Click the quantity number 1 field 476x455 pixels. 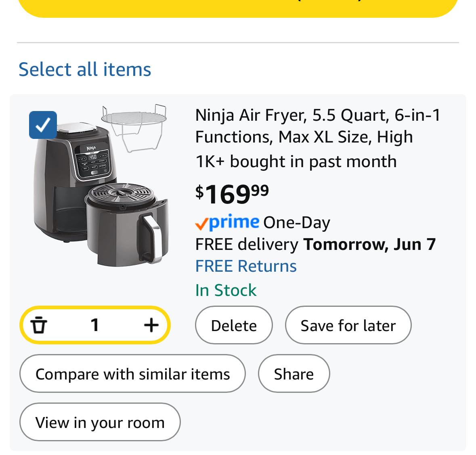tap(95, 325)
